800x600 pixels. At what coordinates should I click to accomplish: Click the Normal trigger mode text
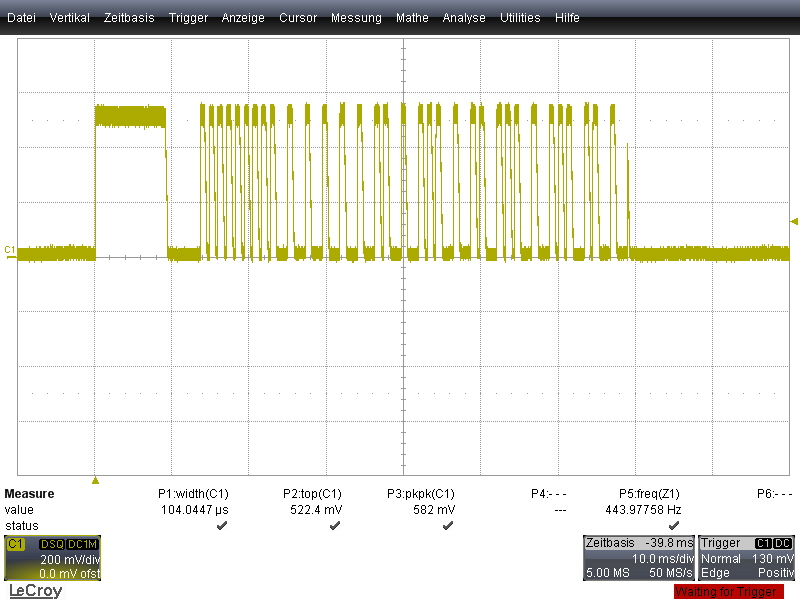coord(720,558)
